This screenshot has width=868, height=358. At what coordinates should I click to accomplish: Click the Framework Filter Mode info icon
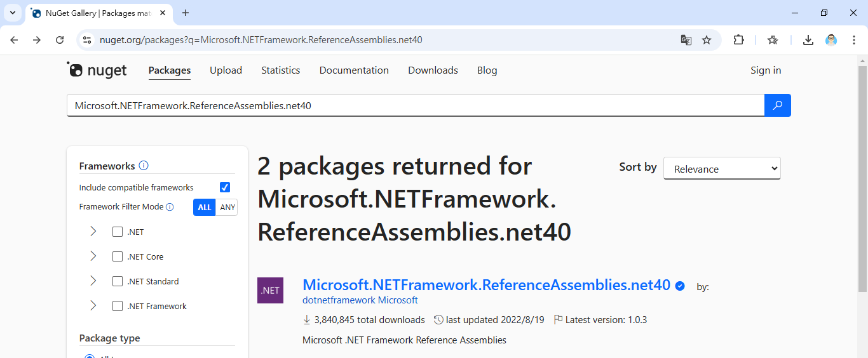coord(170,207)
